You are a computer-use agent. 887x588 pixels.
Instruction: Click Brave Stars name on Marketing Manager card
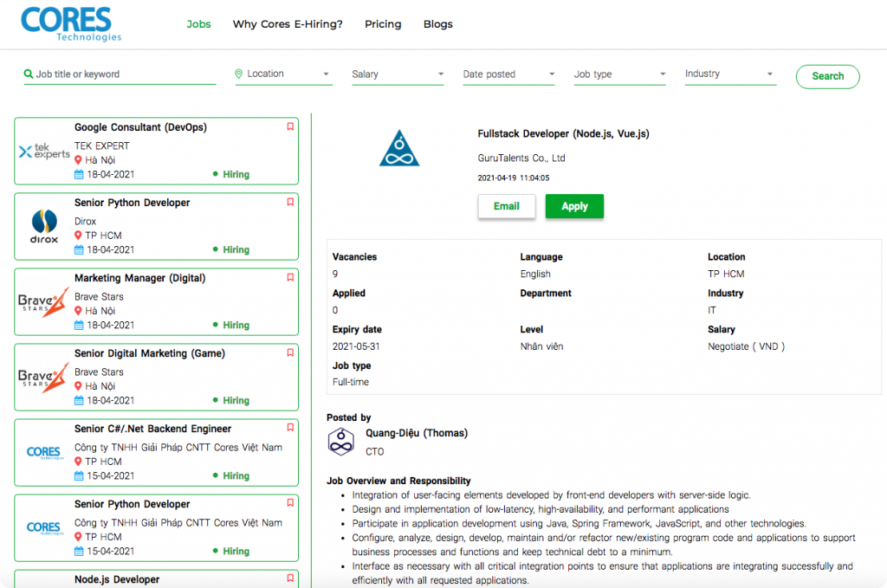point(99,297)
